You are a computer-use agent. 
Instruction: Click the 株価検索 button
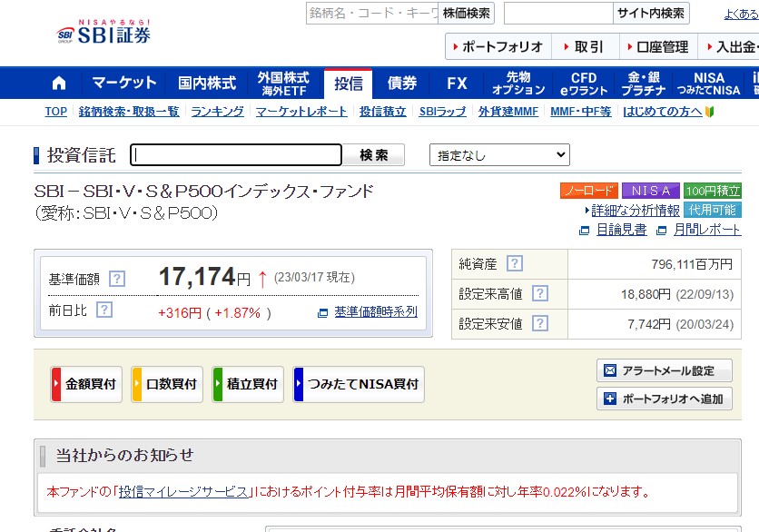[x=466, y=13]
